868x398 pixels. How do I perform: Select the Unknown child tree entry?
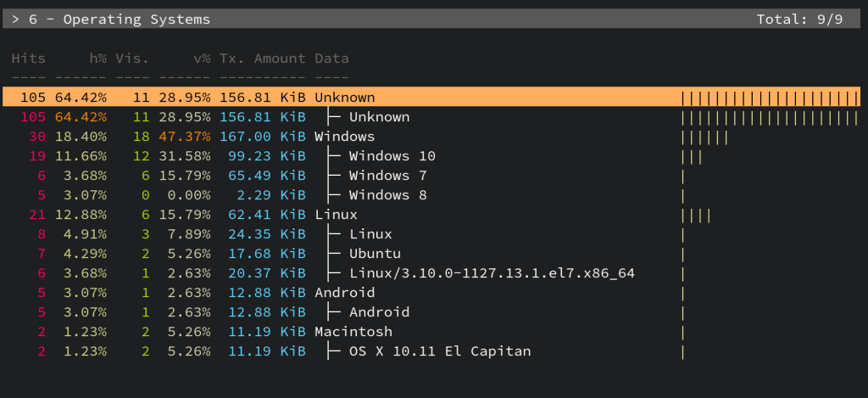[x=379, y=117]
